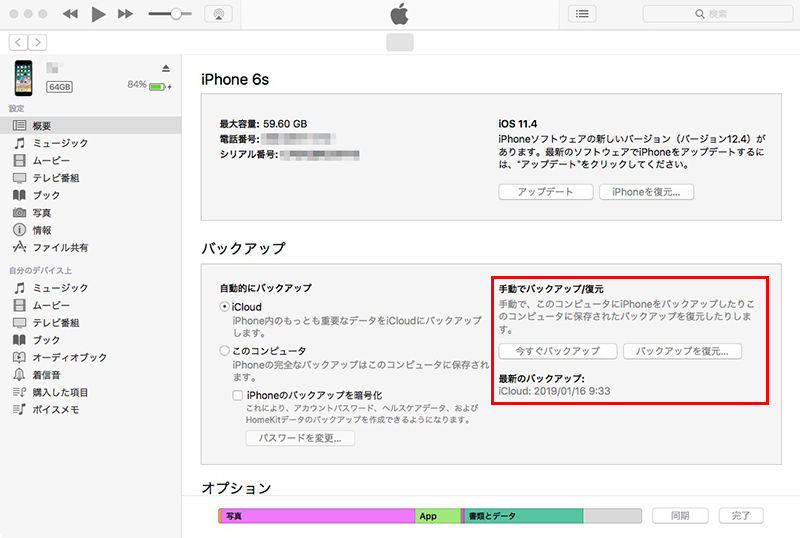The width and height of the screenshot is (800, 538).
Task: Open ミュージック under 設定
Action: [x=90, y=143]
